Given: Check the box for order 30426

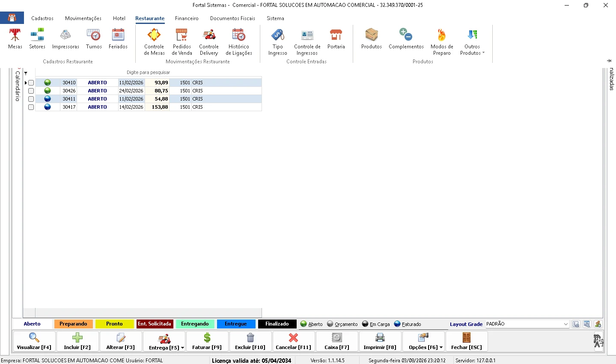Looking at the screenshot, I should tap(31, 91).
